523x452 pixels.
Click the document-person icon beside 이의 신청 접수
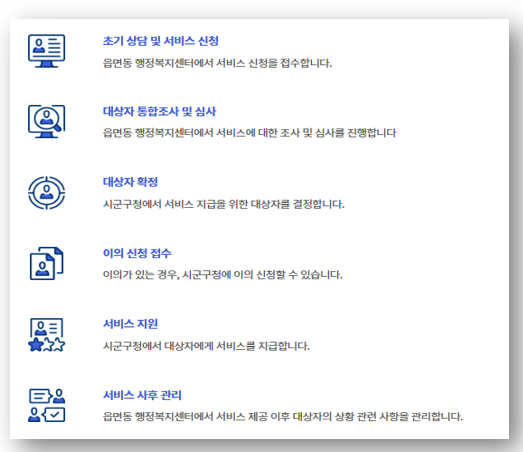point(46,264)
